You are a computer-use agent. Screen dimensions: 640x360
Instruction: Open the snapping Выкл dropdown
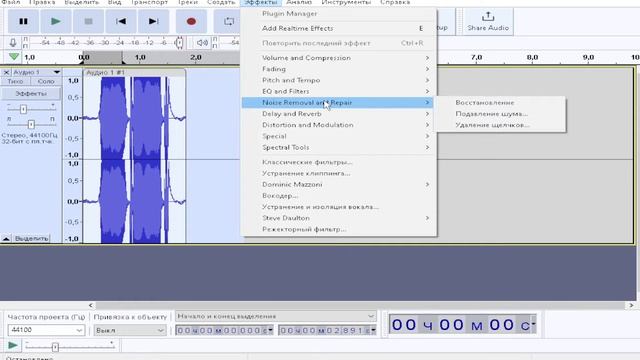(x=130, y=330)
